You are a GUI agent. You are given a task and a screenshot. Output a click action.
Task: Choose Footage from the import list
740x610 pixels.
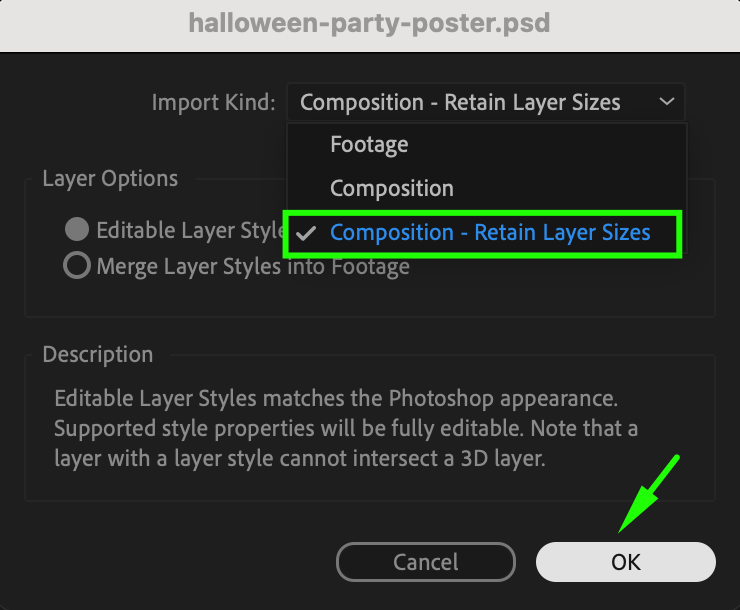[369, 145]
